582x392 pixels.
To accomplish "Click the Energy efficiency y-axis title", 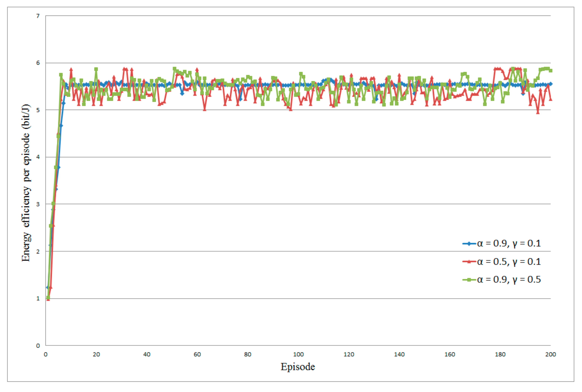I will coord(26,183).
